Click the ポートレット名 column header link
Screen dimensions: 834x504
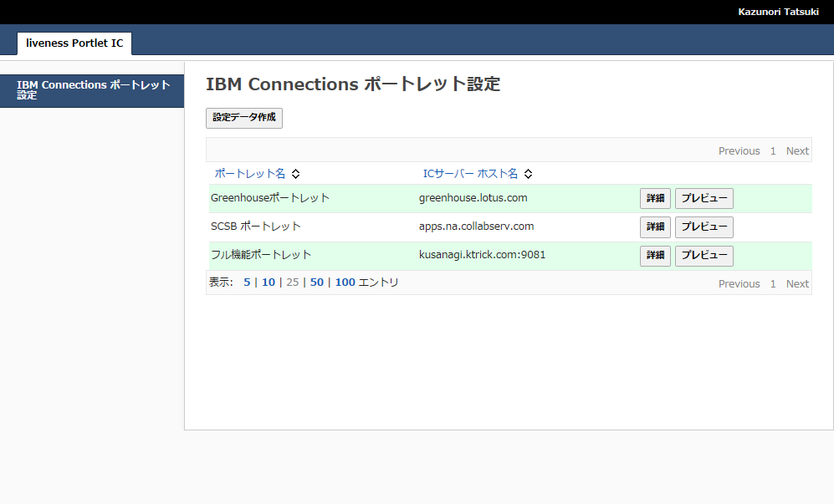tap(250, 174)
